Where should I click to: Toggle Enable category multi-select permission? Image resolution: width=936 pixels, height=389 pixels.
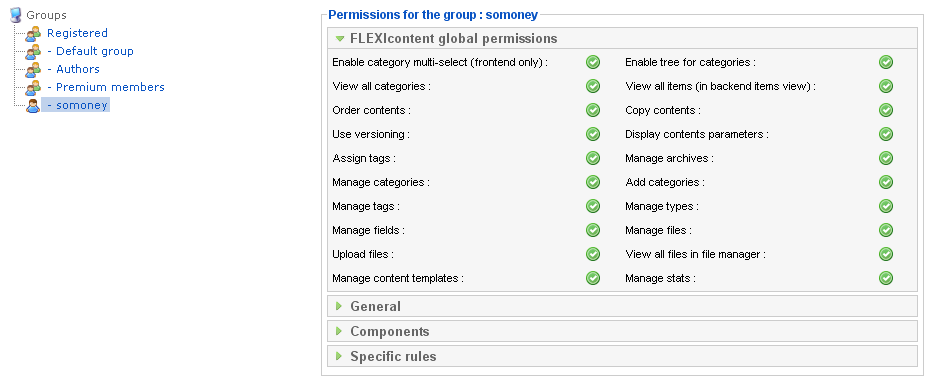click(x=593, y=62)
